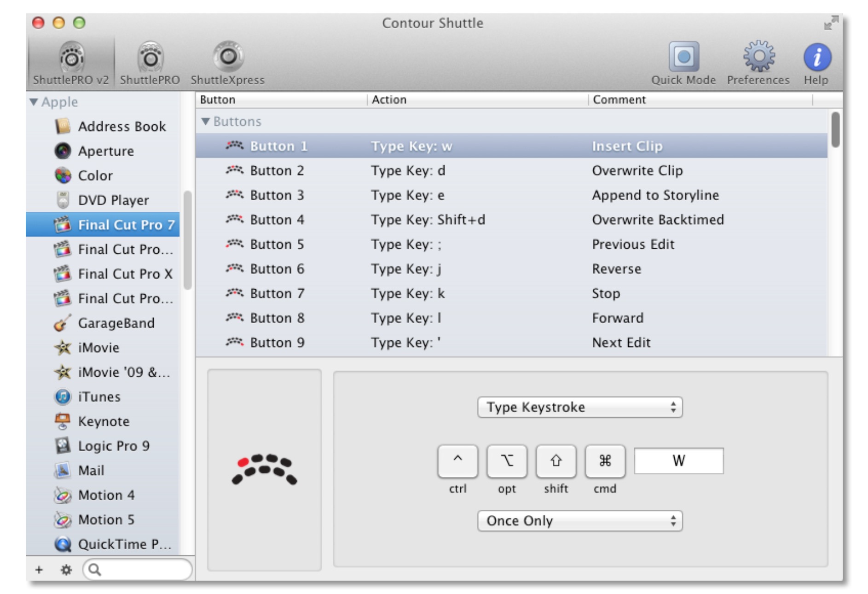868x594 pixels.
Task: Select iMovie '09 &… entry
Action: [103, 372]
